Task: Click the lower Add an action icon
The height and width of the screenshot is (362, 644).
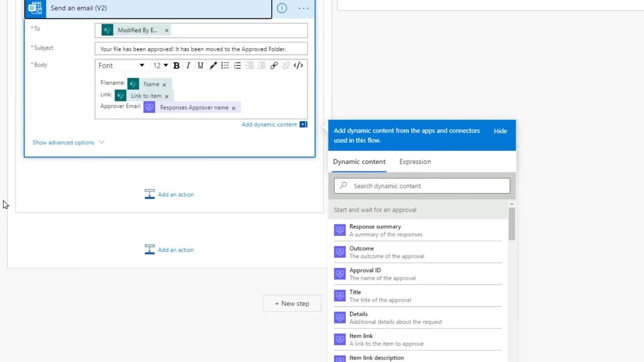Action: [149, 249]
